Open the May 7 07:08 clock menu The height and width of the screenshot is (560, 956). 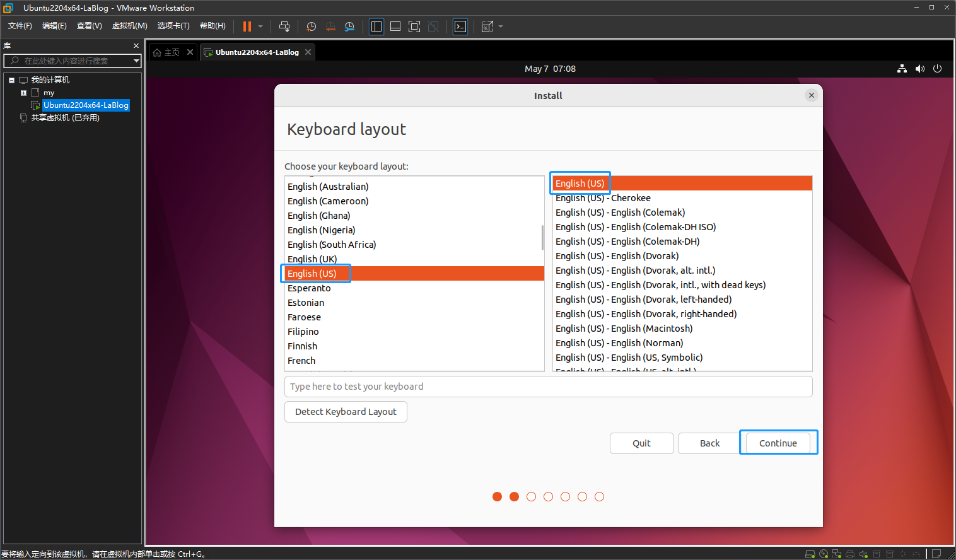(550, 69)
